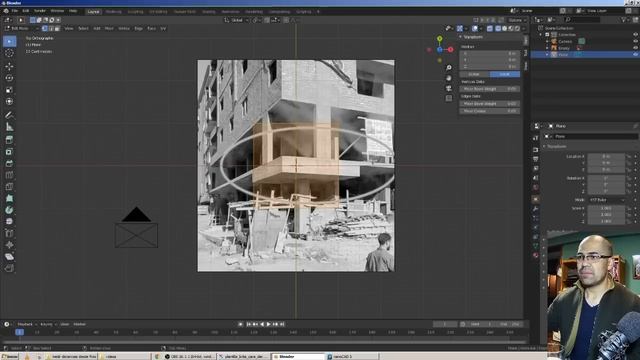Toggle X-ray shading in viewport header
The height and width of the screenshot is (360, 640).
click(x=490, y=29)
